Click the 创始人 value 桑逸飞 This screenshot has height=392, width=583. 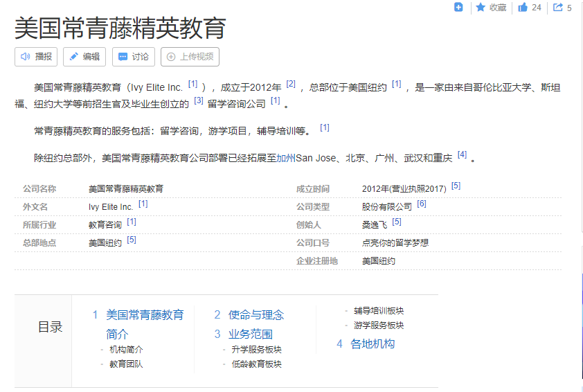point(375,224)
